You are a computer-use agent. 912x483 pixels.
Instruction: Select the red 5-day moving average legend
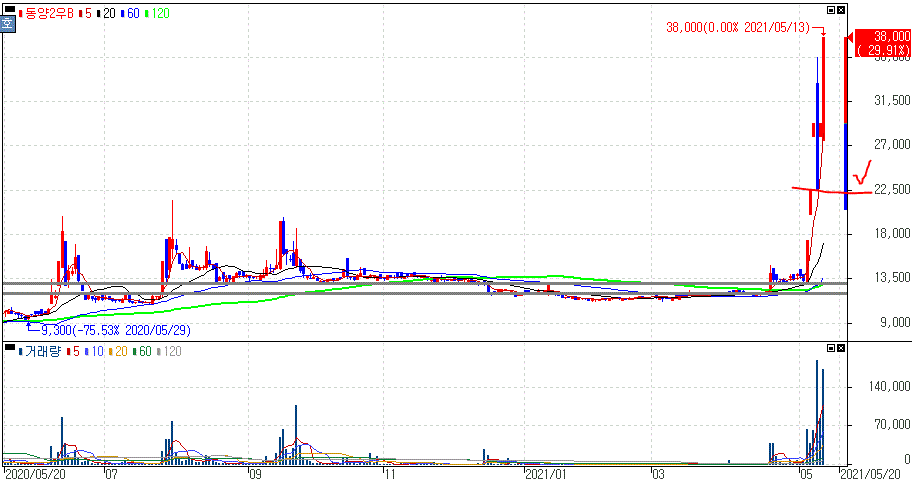86,13
